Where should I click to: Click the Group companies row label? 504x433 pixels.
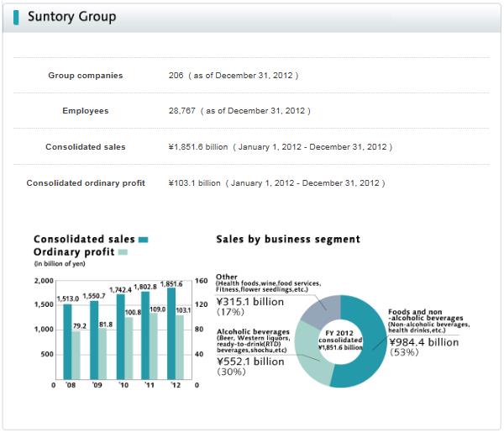86,76
